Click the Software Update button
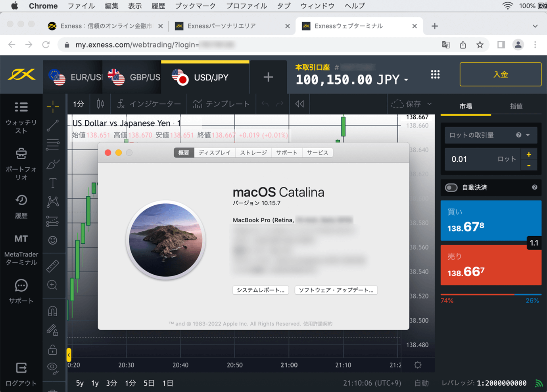This screenshot has height=392, width=547. point(336,290)
